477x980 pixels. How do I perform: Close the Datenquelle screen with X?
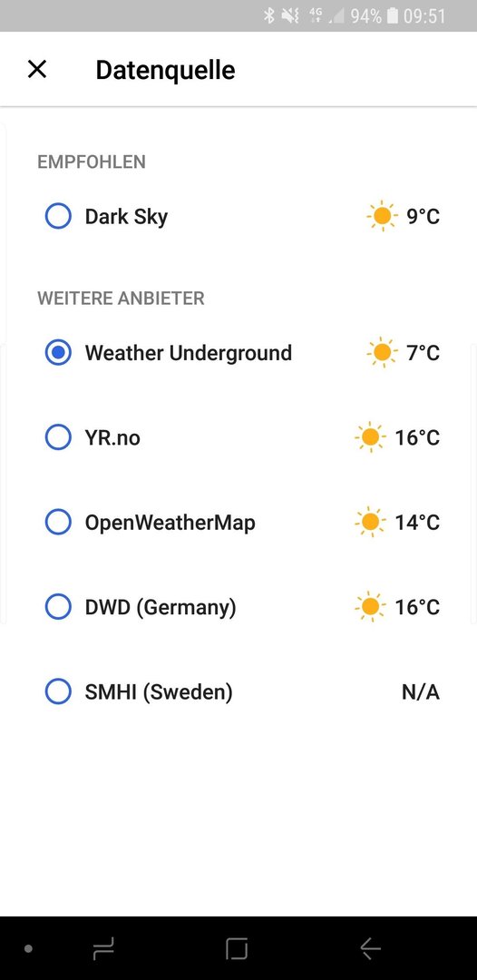click(37, 69)
